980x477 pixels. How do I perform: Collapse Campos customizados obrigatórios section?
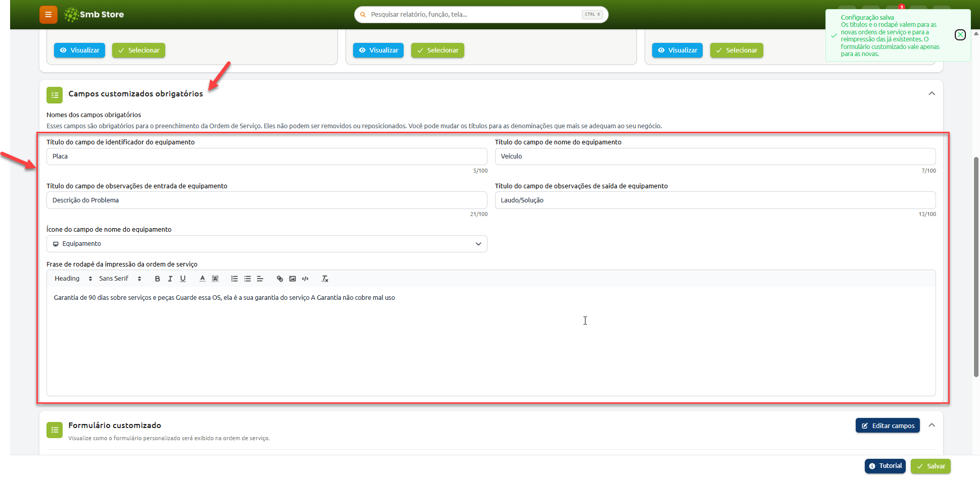click(932, 93)
